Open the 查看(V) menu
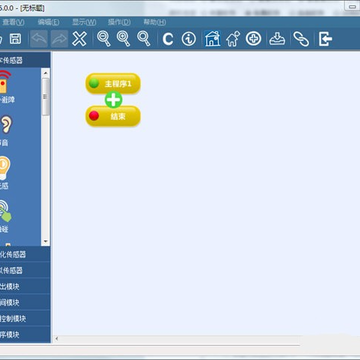360x360 pixels. (13, 22)
